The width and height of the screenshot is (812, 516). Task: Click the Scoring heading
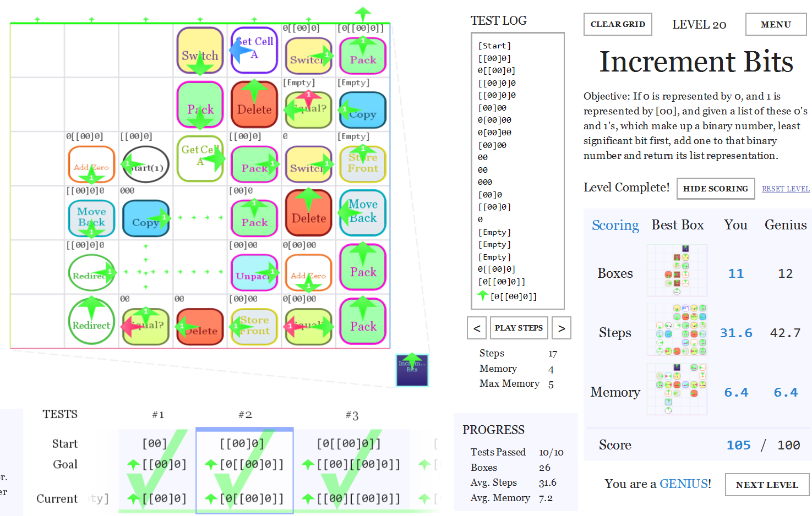click(615, 226)
